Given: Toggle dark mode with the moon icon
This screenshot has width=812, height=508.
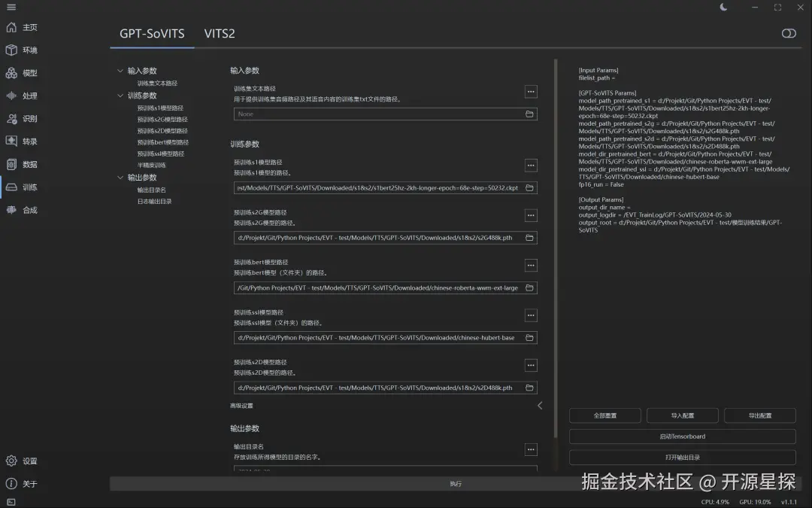Looking at the screenshot, I should 723,8.
